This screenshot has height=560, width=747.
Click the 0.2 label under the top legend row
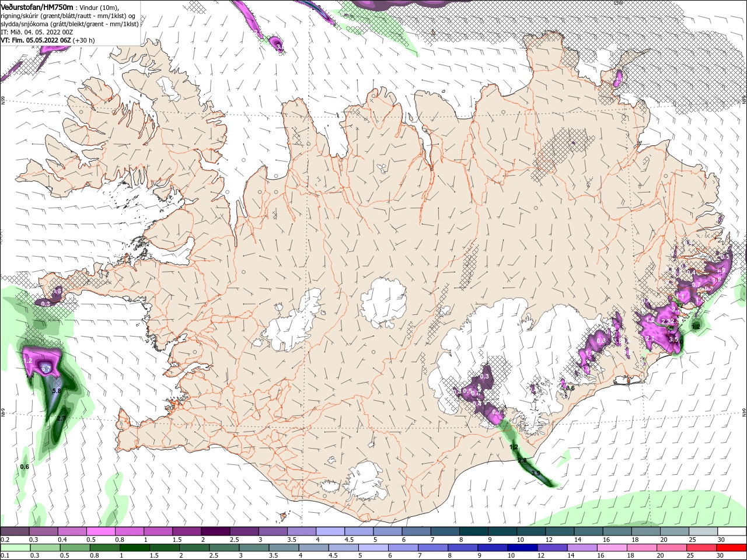click(x=5, y=540)
